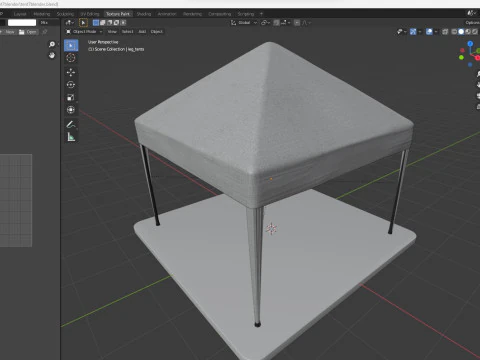Switch to wireframe viewport shading
The height and width of the screenshot is (360, 480).
[x=454, y=32]
